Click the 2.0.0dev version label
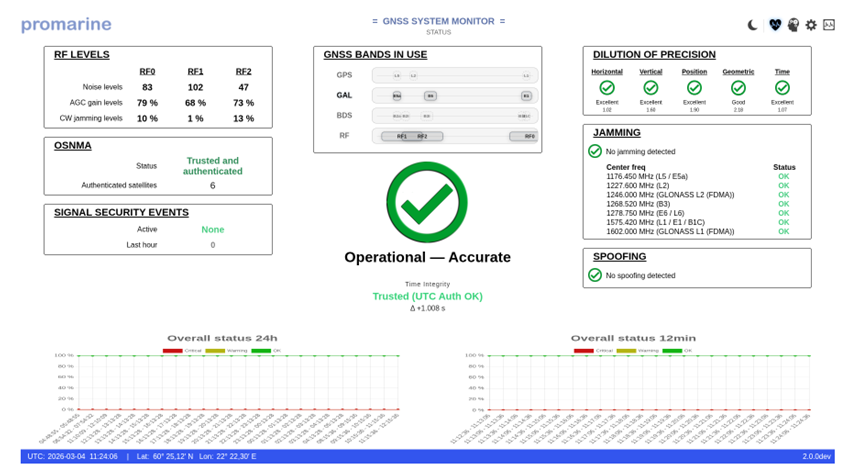This screenshot has width=846, height=470. click(816, 457)
